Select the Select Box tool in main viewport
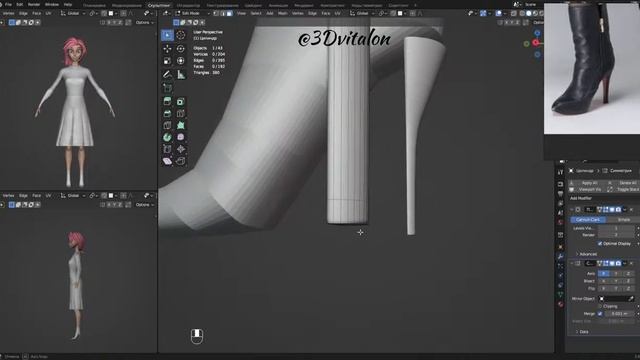 click(167, 35)
